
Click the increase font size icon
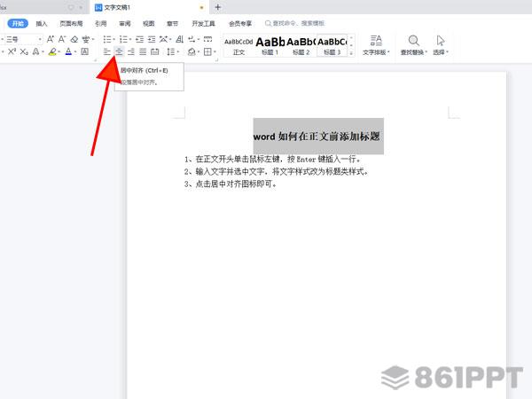51,39
